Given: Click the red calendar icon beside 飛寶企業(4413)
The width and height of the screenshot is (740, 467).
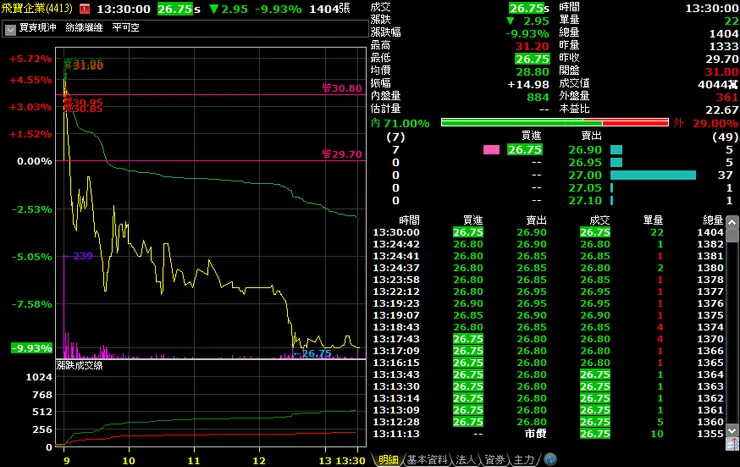Looking at the screenshot, I should tap(84, 8).
